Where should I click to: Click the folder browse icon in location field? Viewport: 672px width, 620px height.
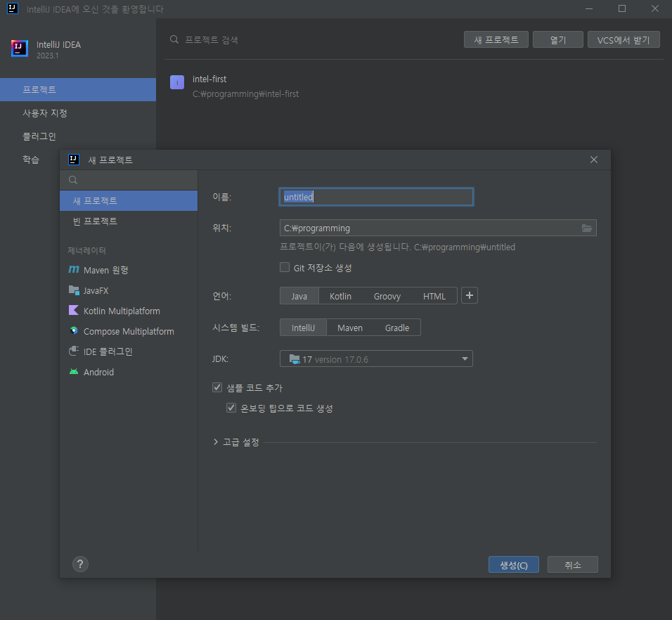(x=587, y=228)
